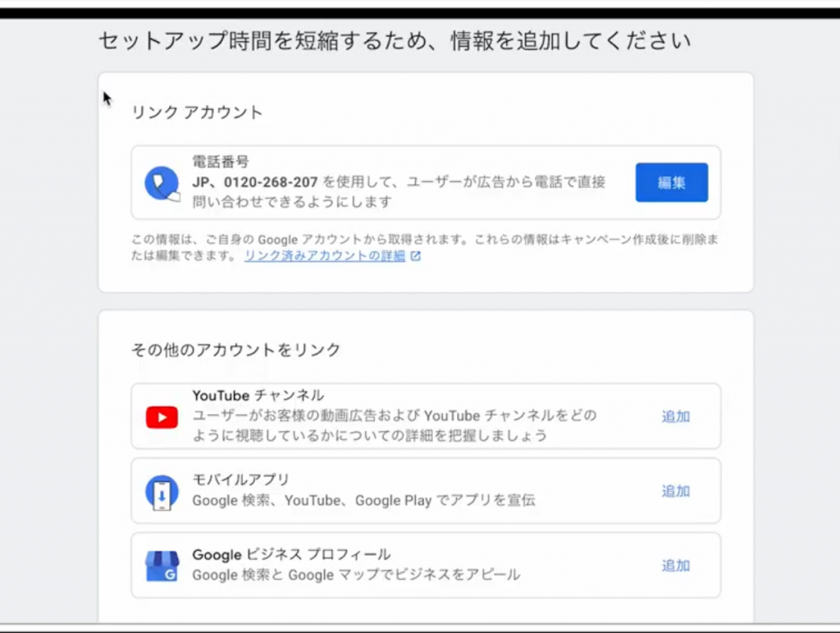Select the モバイルアプリ title text
Screen dimensions: 840x633
click(240, 480)
